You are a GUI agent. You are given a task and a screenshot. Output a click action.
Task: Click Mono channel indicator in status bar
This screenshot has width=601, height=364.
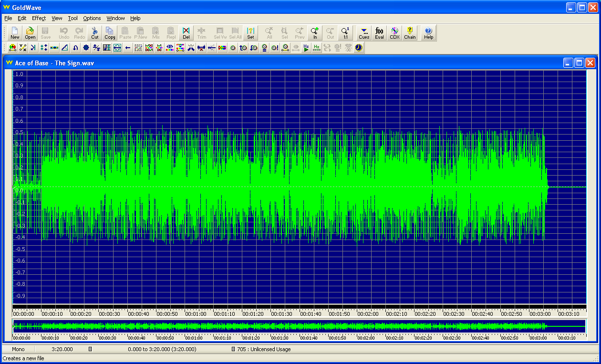tap(18, 349)
